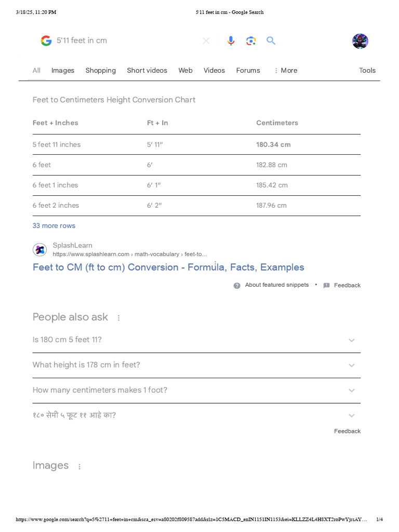Expand "What height is 178 cm in feet?"
Screen dimensions: 399x532
[x=352, y=365]
